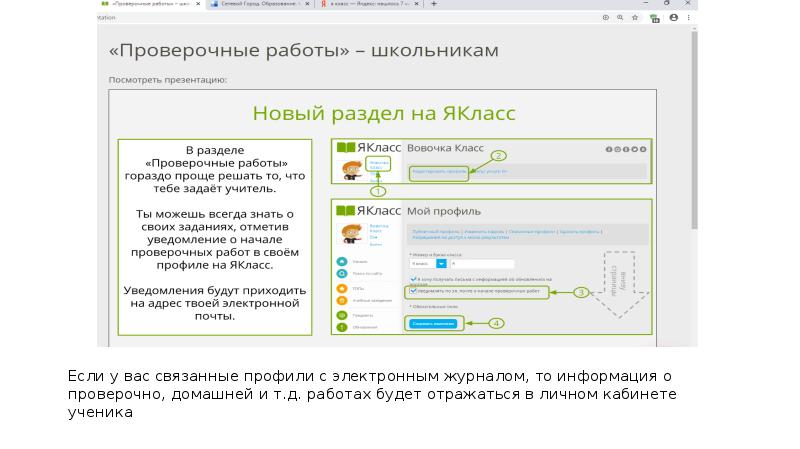This screenshot has height=449, width=800.
Task: Close the «Проверочные работы» browser tab
Action: pyautogui.click(x=198, y=4)
